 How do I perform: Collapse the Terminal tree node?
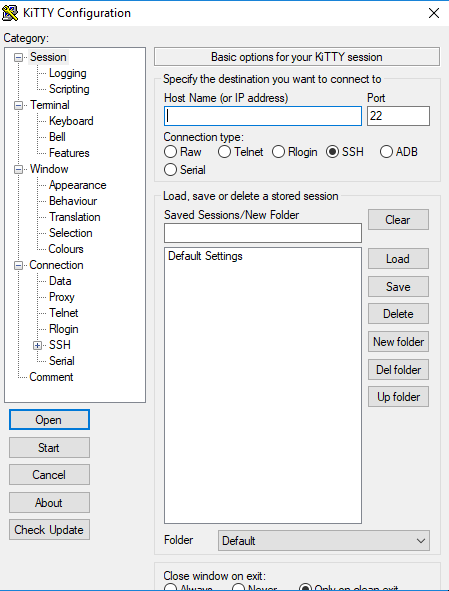[x=18, y=106]
